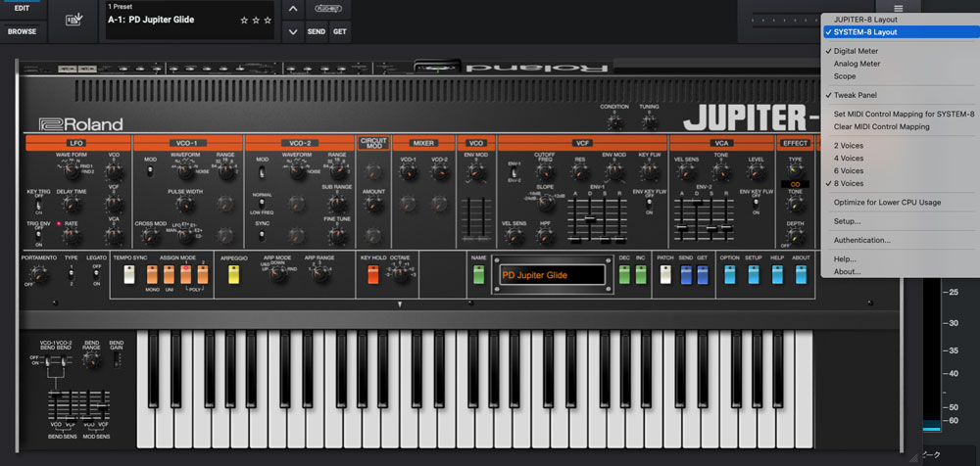Click the CROSS MOD knob

pos(148,236)
